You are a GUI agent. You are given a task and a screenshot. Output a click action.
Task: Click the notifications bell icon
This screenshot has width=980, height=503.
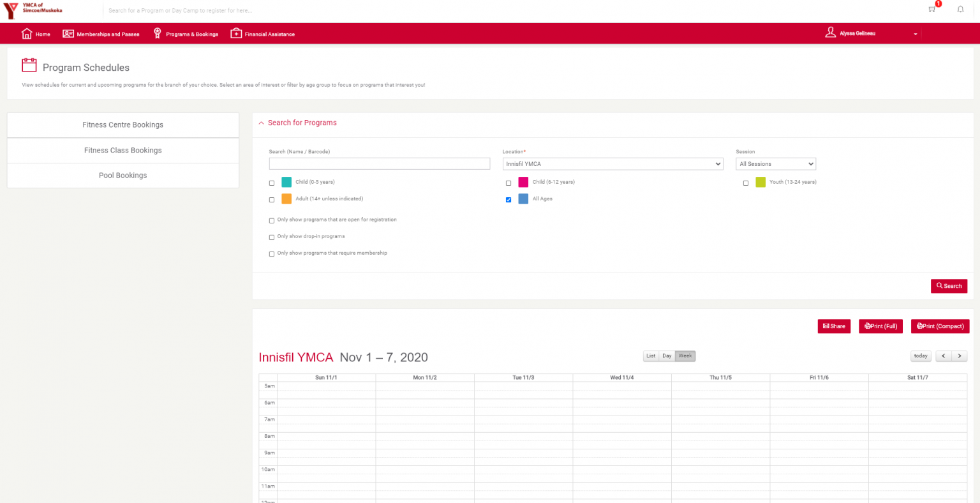(x=960, y=9)
